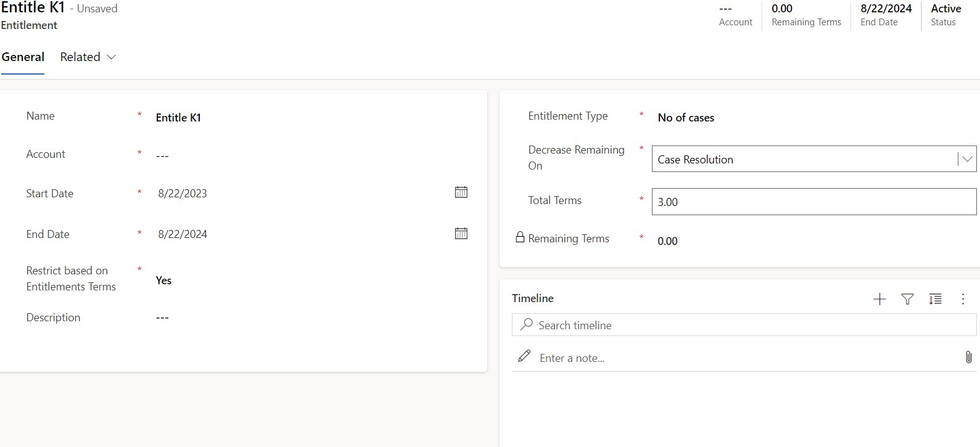Click the Name field value Entitle K1
980x447 pixels.
click(x=178, y=118)
